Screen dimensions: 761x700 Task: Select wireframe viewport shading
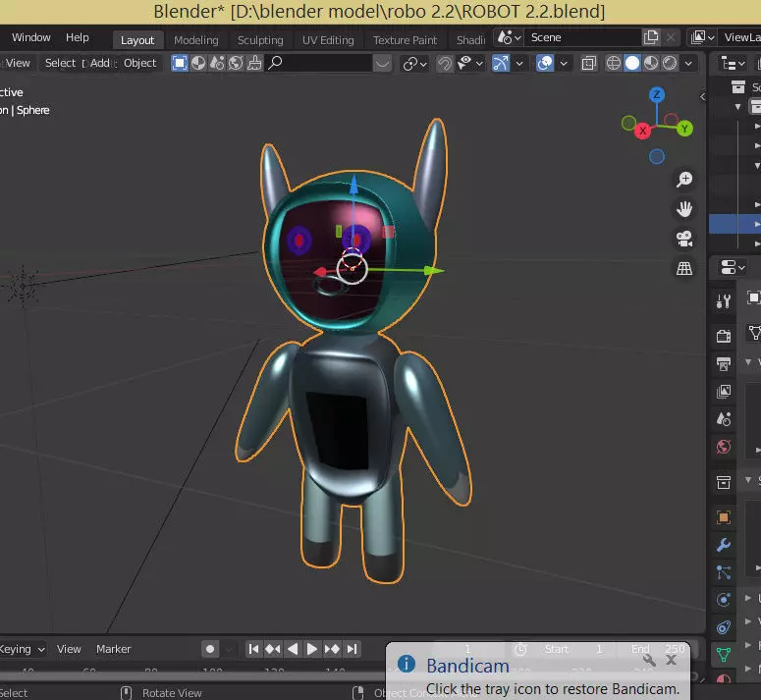(614, 63)
